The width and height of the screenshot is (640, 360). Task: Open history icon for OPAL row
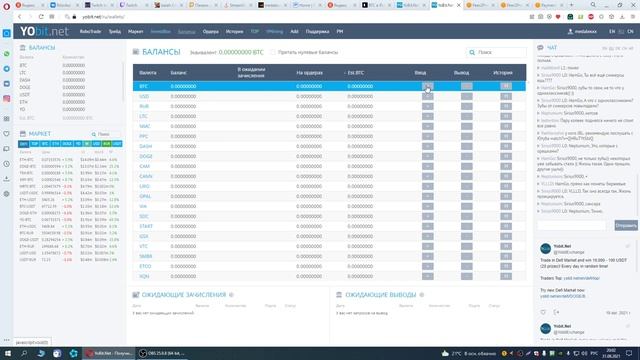(x=506, y=196)
